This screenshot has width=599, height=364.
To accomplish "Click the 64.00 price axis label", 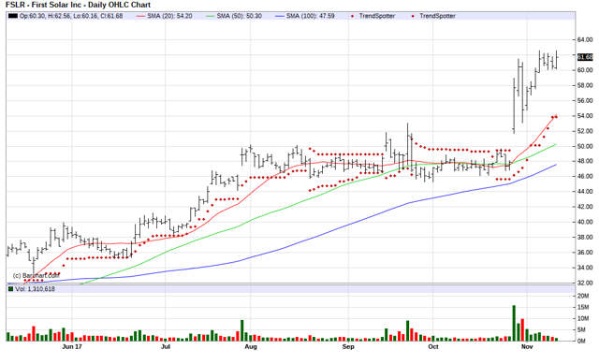I will (x=585, y=39).
